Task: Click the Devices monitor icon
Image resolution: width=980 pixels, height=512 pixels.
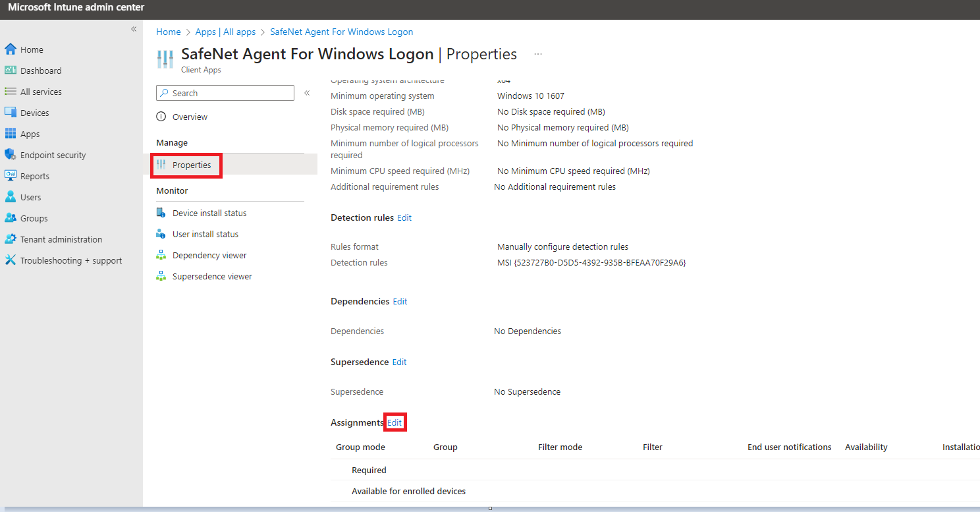Action: (11, 113)
